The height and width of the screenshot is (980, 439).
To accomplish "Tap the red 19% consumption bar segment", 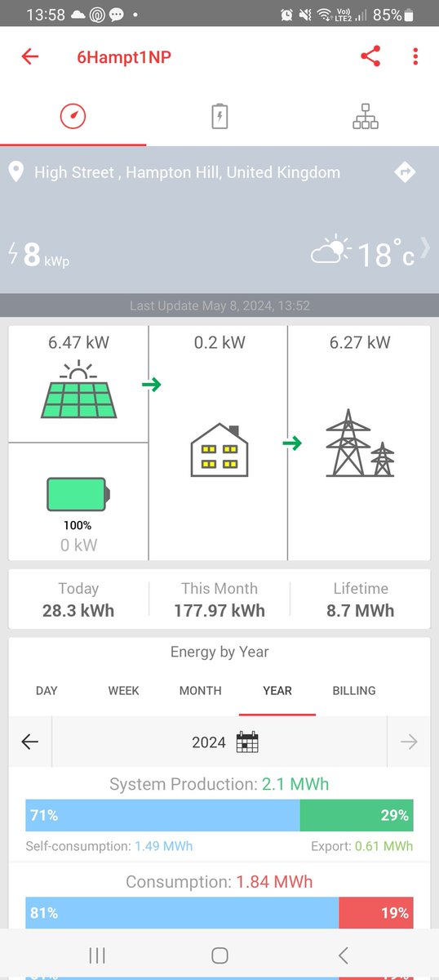I will [376, 913].
